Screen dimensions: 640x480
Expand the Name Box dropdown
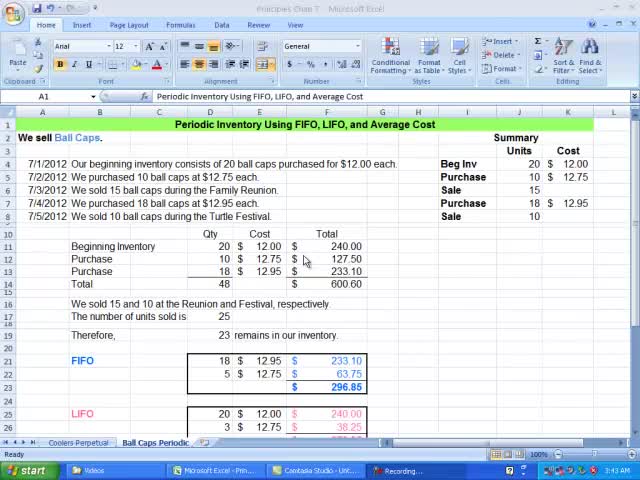coord(93,97)
